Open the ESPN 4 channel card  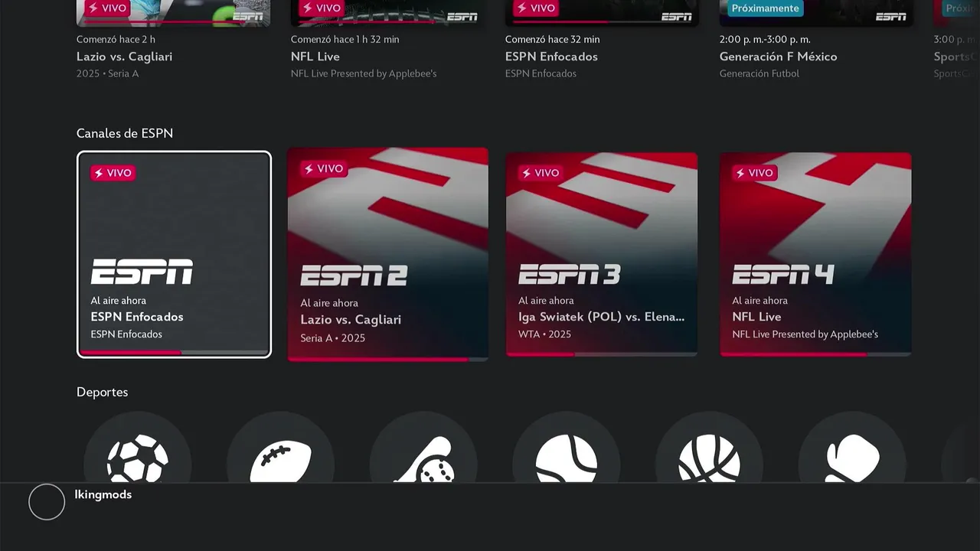click(815, 254)
